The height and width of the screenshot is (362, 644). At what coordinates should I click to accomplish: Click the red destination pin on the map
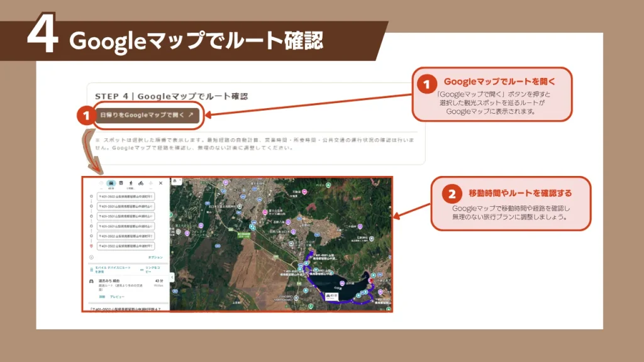(x=371, y=281)
